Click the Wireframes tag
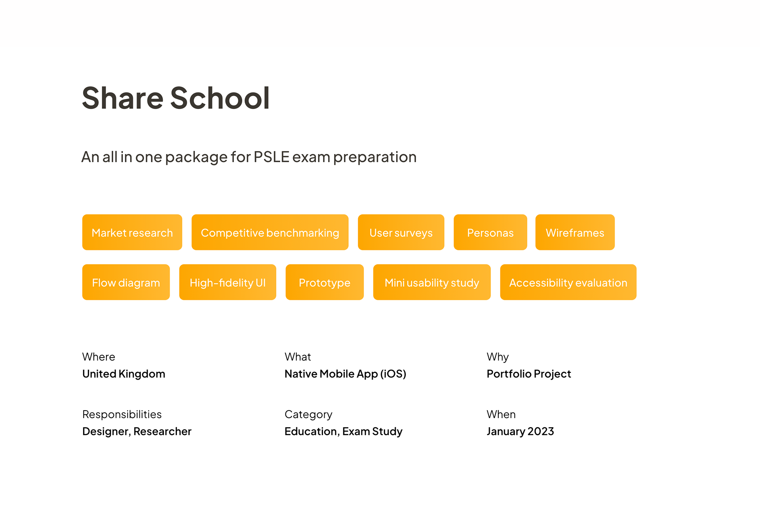The width and height of the screenshot is (760, 532). (574, 232)
